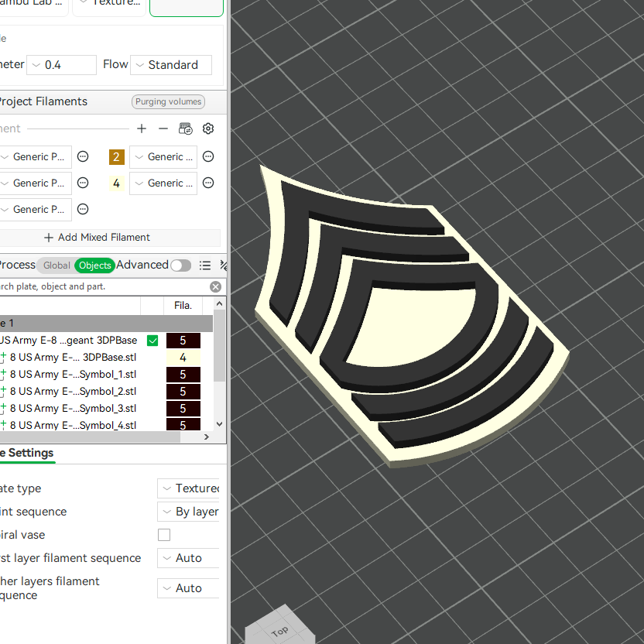The image size is (644, 644).
Task: Click the Purging volumes button
Action: click(x=169, y=102)
